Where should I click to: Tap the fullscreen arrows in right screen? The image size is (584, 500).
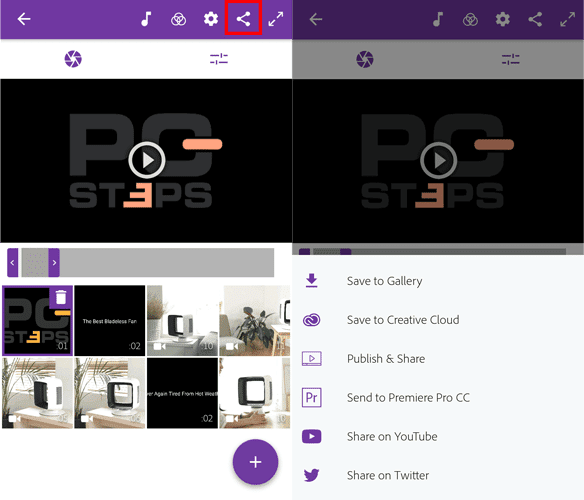click(568, 19)
